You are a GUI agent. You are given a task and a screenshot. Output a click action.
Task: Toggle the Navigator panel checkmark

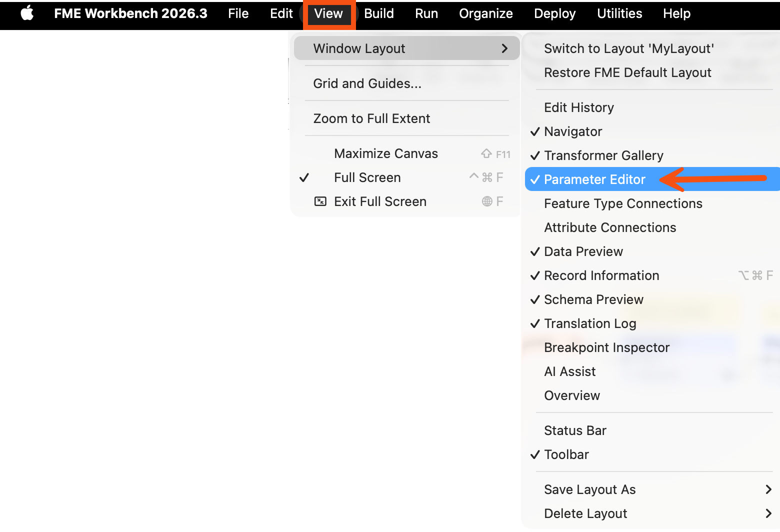[x=652, y=131]
